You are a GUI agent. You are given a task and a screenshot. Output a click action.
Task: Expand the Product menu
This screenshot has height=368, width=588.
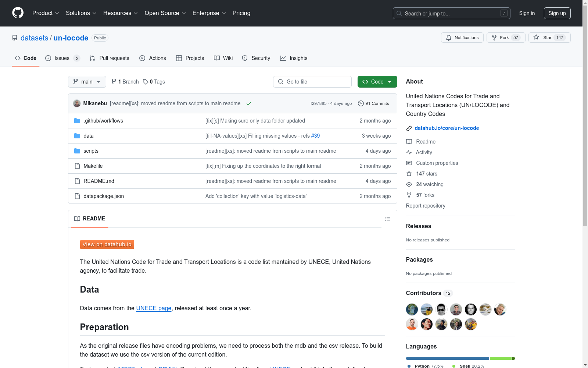[x=46, y=13]
